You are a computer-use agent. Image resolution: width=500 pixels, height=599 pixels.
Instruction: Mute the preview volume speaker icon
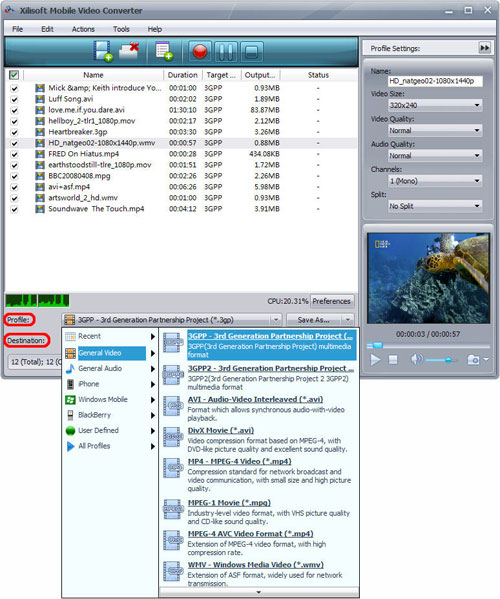point(417,359)
